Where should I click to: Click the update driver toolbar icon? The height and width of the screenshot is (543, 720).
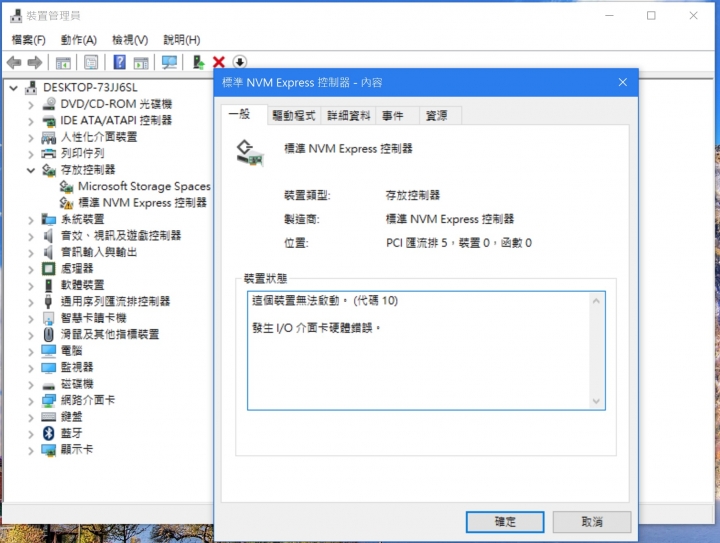(198, 62)
